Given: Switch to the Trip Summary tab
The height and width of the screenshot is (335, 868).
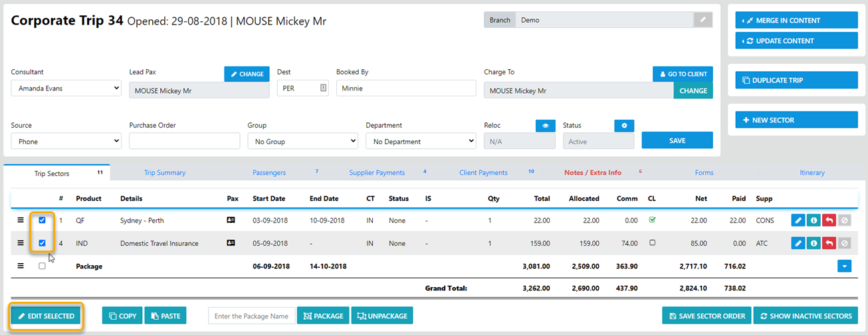Looking at the screenshot, I should pyautogui.click(x=165, y=173).
